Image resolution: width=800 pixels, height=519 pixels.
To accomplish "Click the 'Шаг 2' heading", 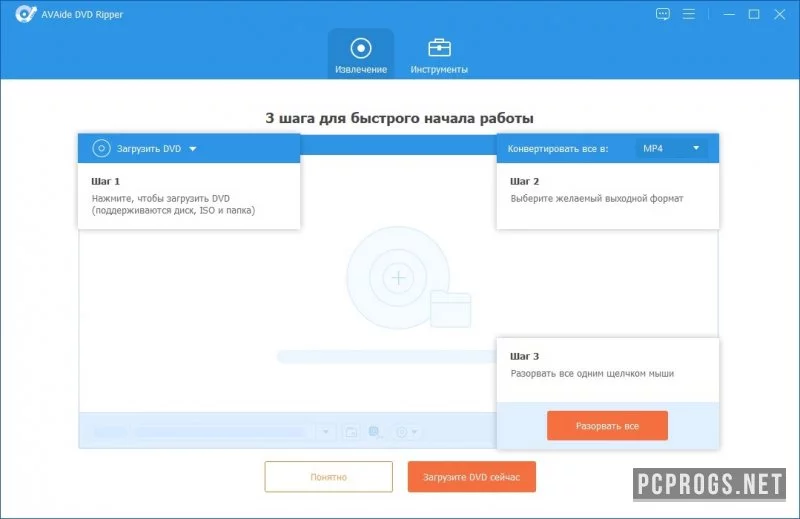I will click(524, 181).
